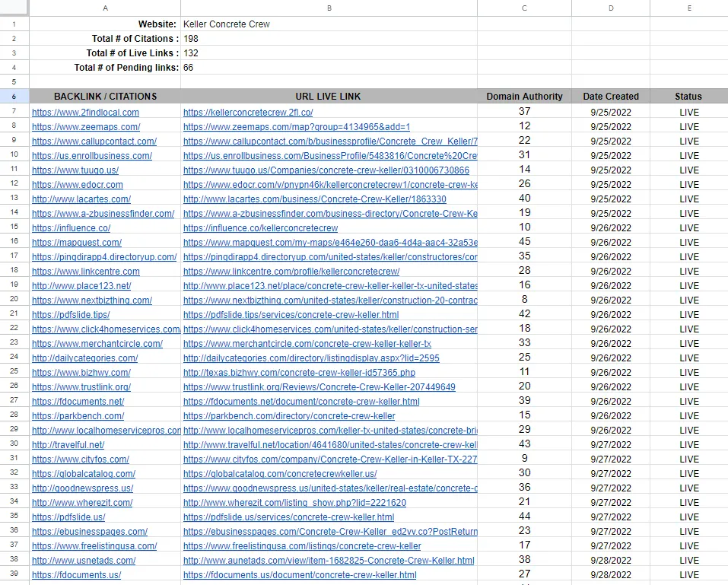Open the dailycategories.com listingdisplay.aspx?lid=2595 link
This screenshot has height=585, width=728.
point(311,358)
